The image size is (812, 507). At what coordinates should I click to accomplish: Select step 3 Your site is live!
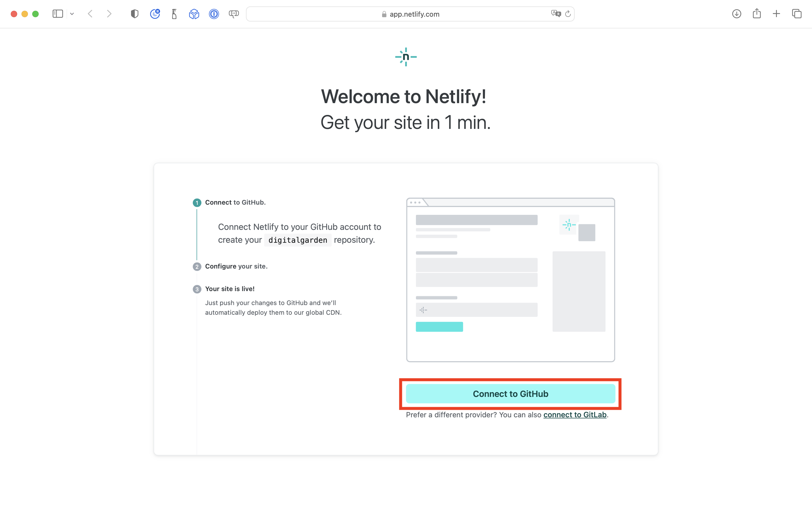(230, 289)
